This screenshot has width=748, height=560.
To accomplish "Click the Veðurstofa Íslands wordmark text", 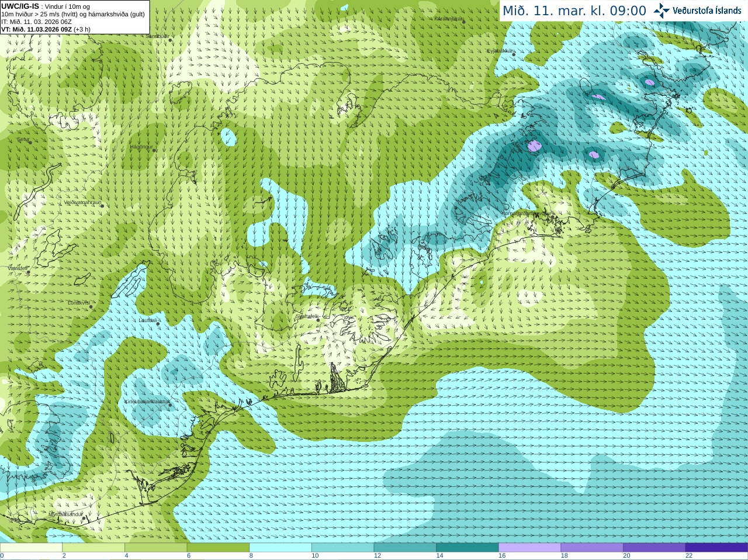I will [707, 11].
